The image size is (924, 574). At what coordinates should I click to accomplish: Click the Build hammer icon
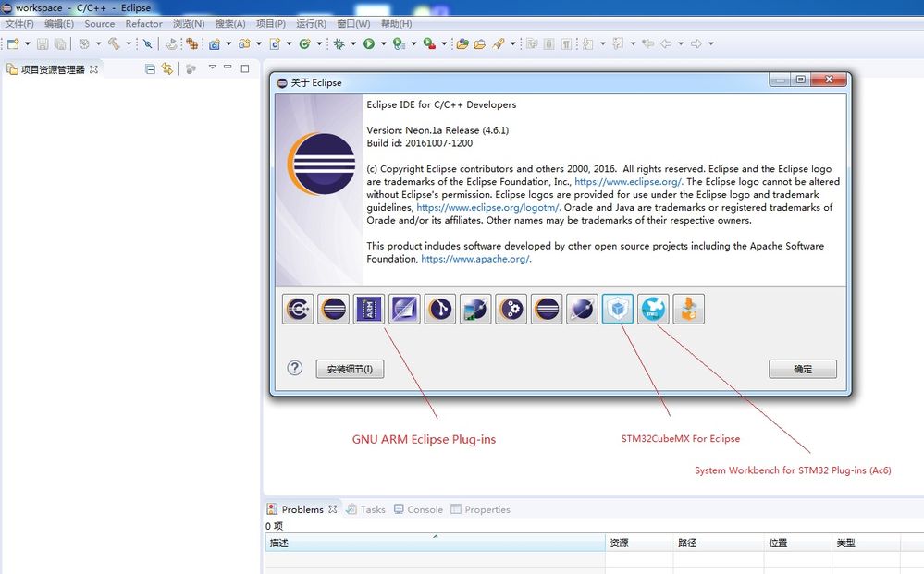[x=114, y=43]
